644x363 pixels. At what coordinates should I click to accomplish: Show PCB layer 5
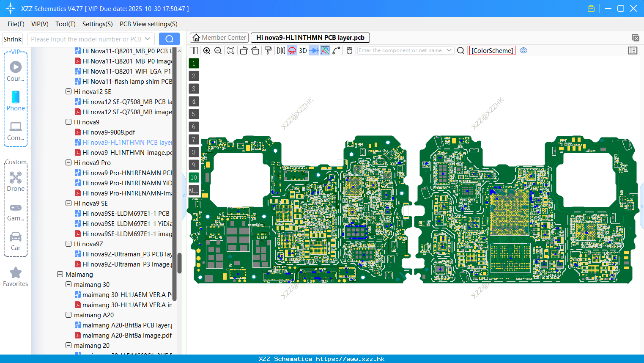point(194,114)
